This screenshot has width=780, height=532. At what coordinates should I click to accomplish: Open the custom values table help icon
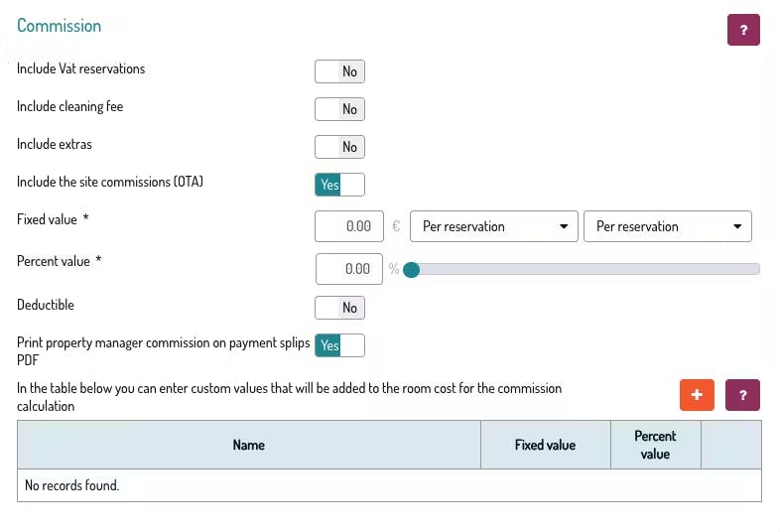click(743, 395)
